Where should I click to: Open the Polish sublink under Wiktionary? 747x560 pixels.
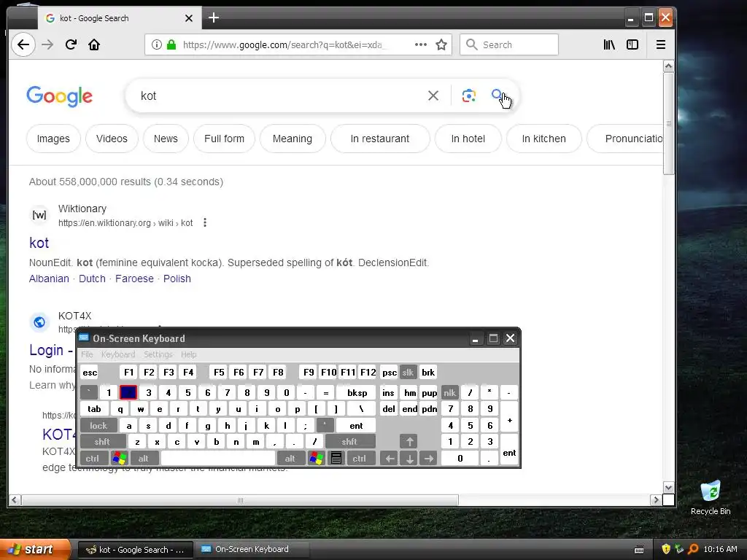coord(177,279)
